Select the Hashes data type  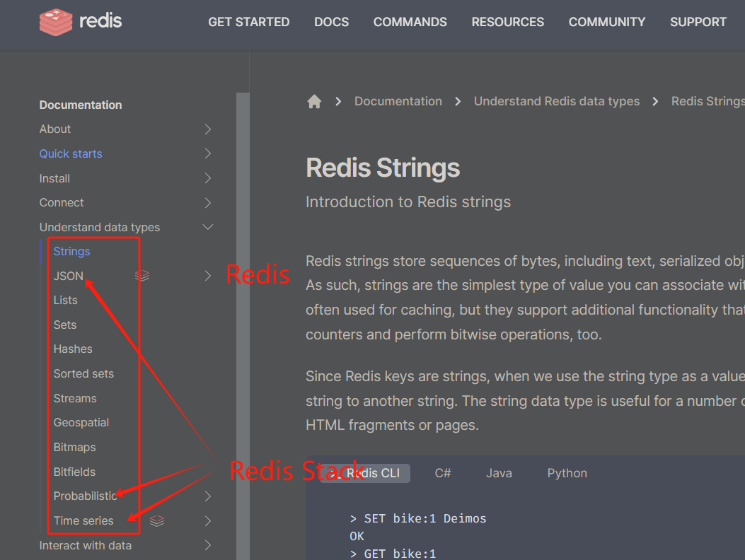click(x=73, y=349)
